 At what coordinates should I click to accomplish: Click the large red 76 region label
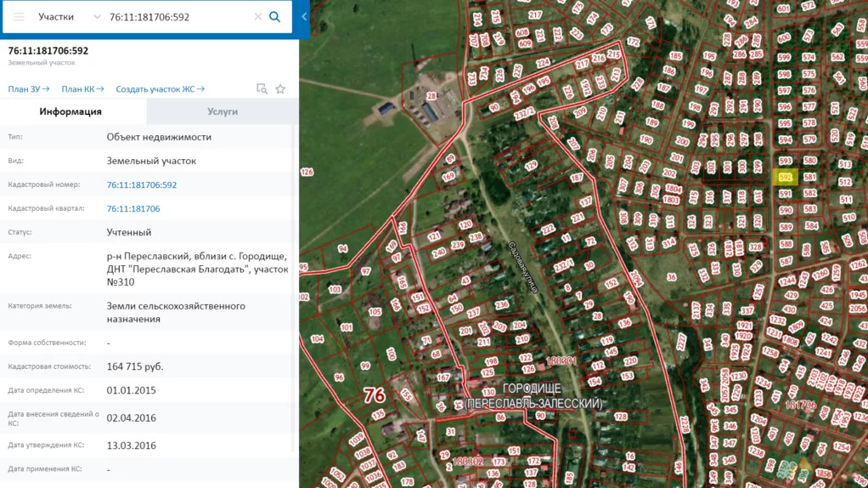pyautogui.click(x=374, y=395)
